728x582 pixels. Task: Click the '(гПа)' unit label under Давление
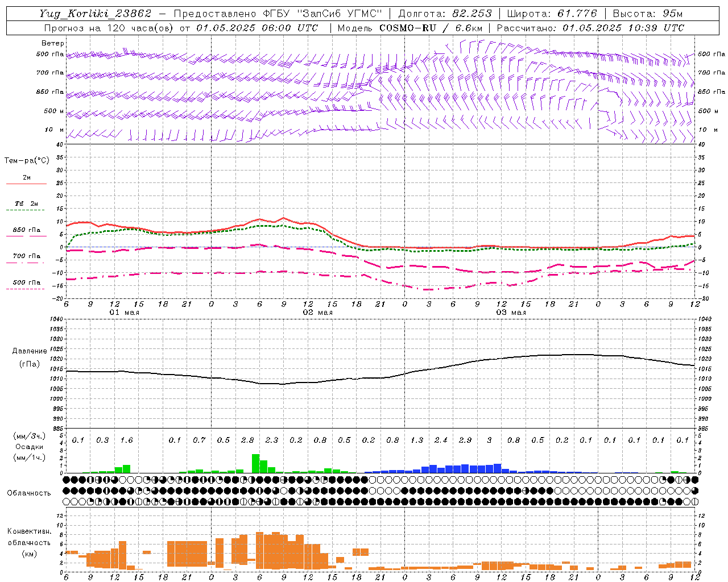click(x=30, y=364)
